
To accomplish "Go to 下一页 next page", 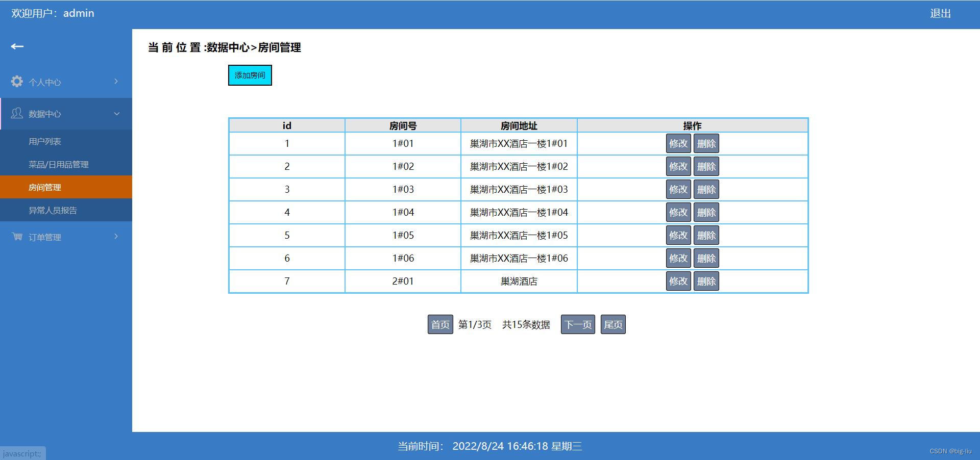I will (x=578, y=324).
